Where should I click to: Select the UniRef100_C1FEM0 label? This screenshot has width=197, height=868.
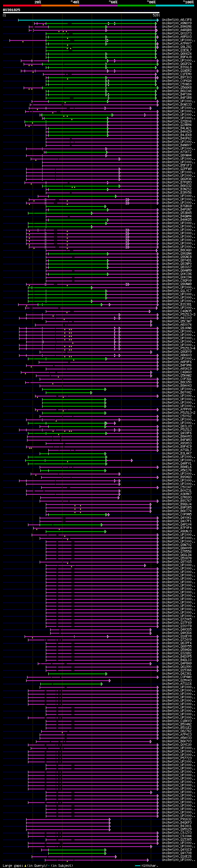pos(177,74)
